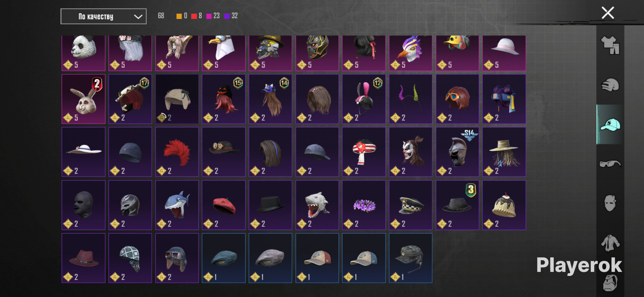Filter by the purple quality swatch
644x297 pixels.
point(227,16)
